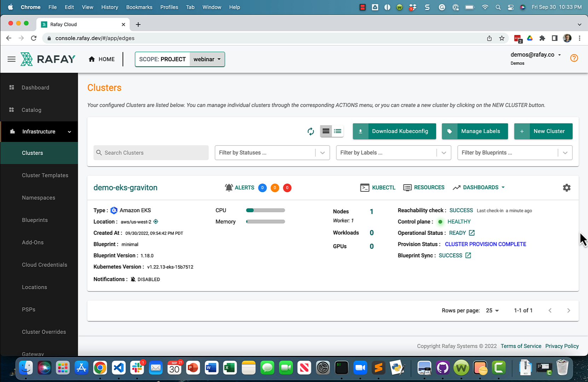Open cluster RESOURCES view

pyautogui.click(x=424, y=187)
